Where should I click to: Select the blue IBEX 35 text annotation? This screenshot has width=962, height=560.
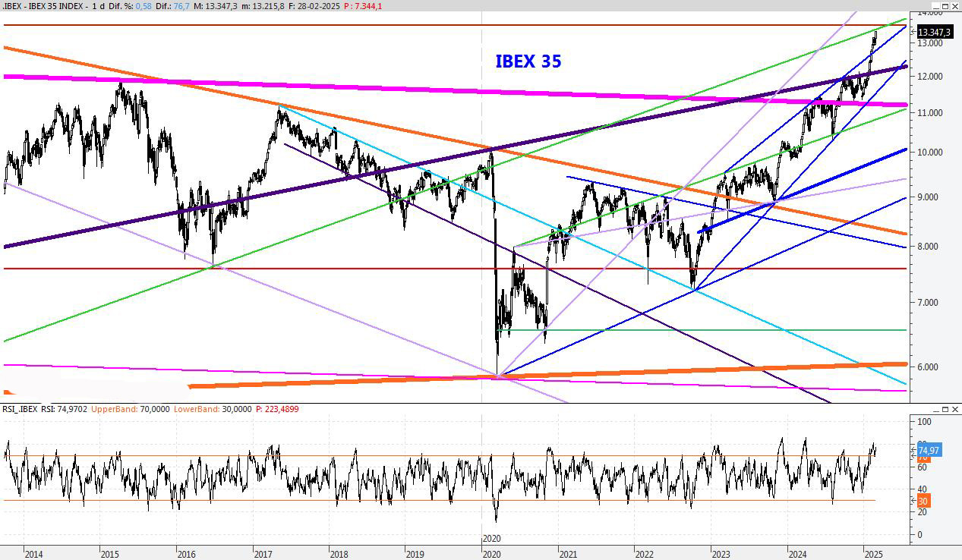point(528,61)
